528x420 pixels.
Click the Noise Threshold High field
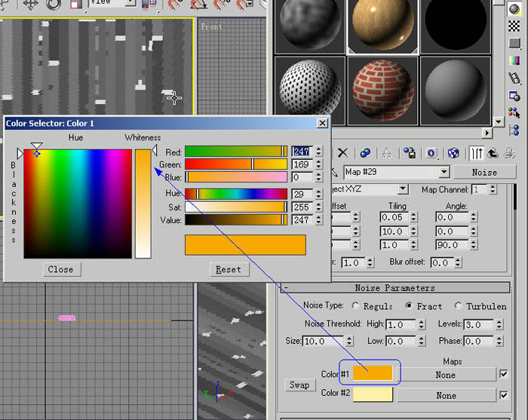(x=401, y=324)
